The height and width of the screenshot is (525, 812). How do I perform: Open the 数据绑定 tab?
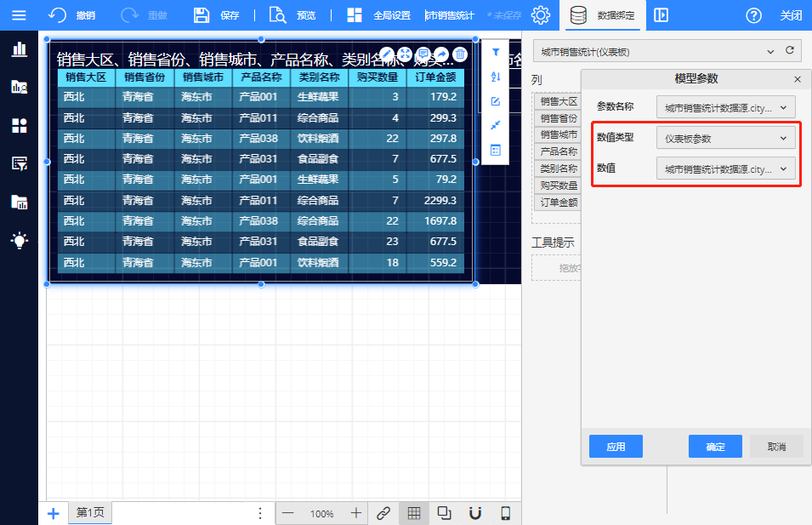[604, 15]
